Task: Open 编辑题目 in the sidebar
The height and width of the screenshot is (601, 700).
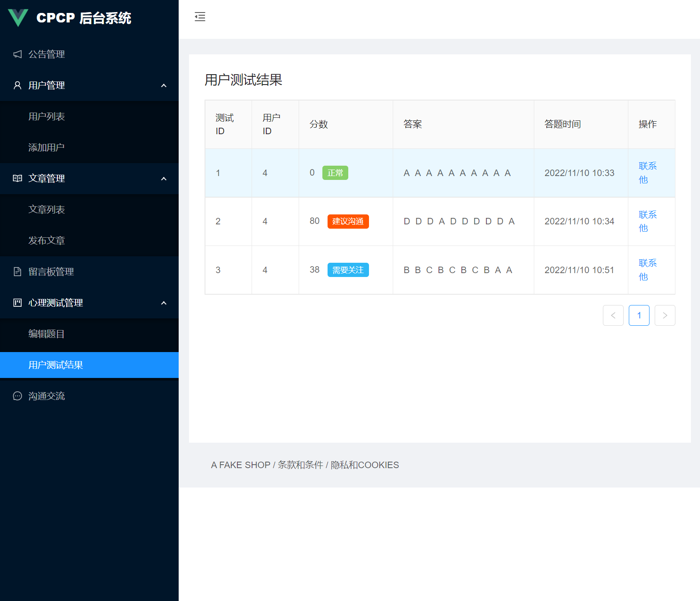Action: click(x=89, y=334)
